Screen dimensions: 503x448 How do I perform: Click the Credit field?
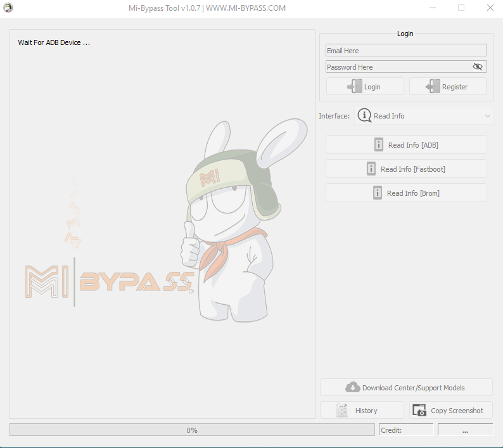(x=406, y=430)
